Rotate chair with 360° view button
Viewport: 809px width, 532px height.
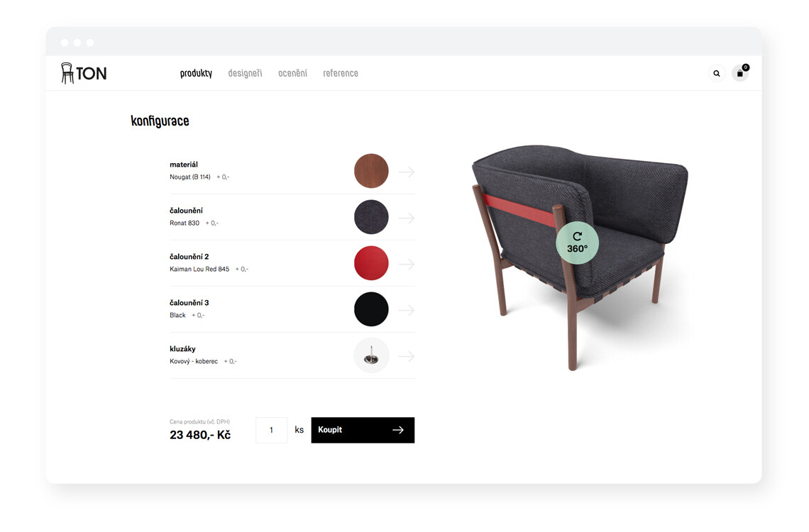coord(577,243)
